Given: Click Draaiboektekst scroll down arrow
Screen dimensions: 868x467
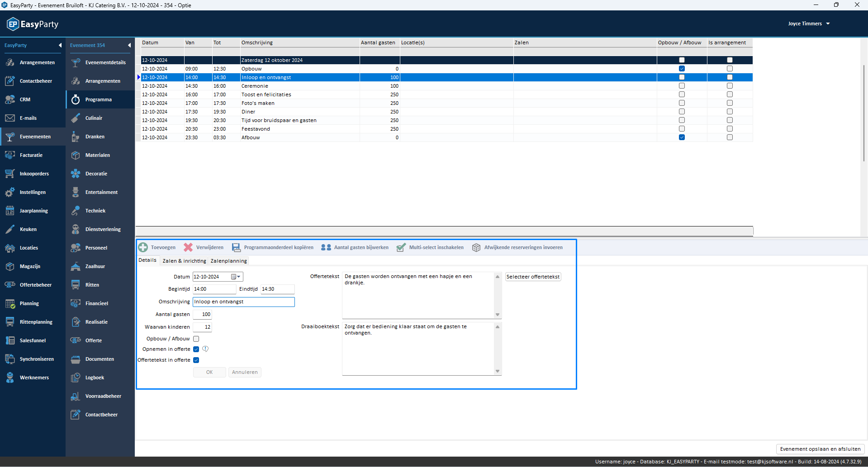Looking at the screenshot, I should (498, 371).
